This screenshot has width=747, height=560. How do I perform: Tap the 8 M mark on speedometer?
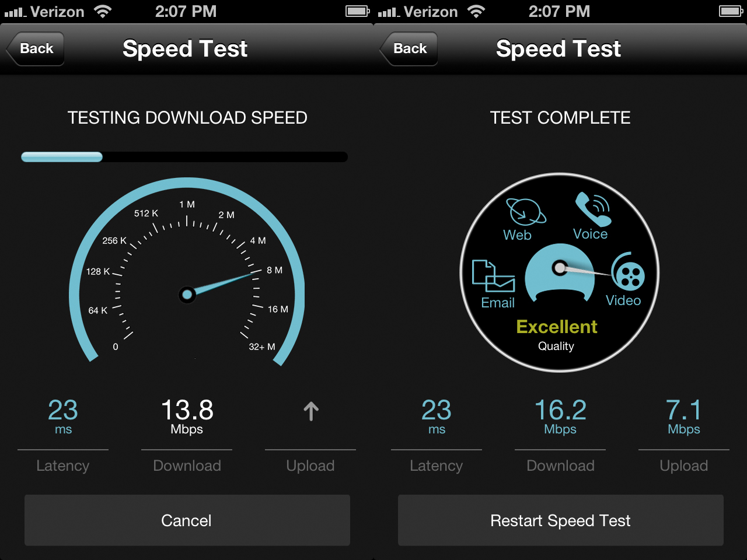pos(274,270)
